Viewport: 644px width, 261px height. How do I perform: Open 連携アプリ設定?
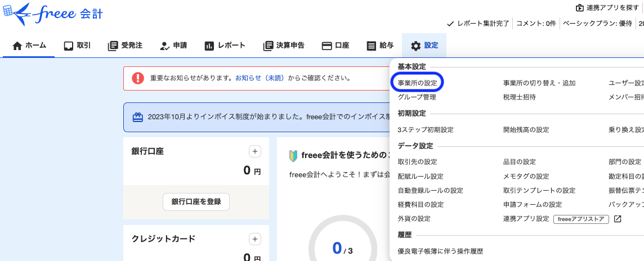point(526,219)
